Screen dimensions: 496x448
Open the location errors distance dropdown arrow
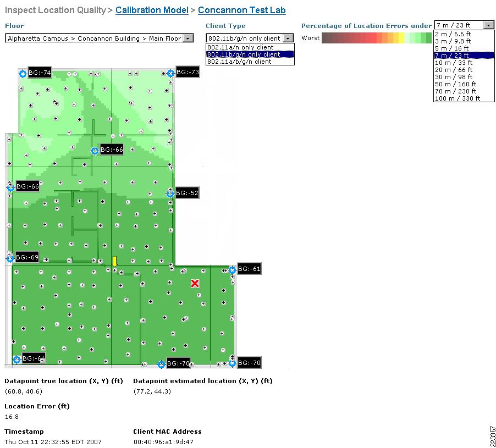click(x=489, y=25)
